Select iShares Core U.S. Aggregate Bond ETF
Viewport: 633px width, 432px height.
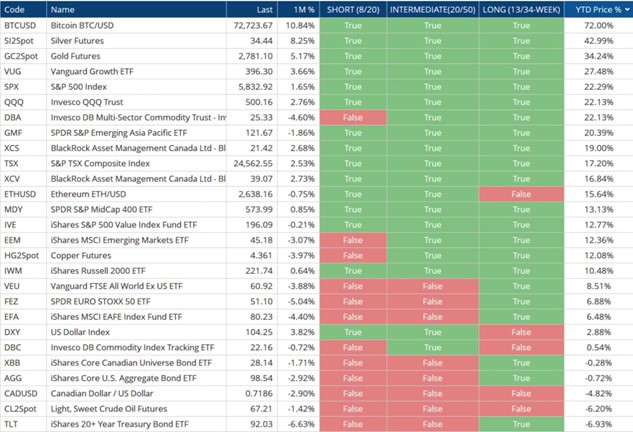click(x=136, y=378)
